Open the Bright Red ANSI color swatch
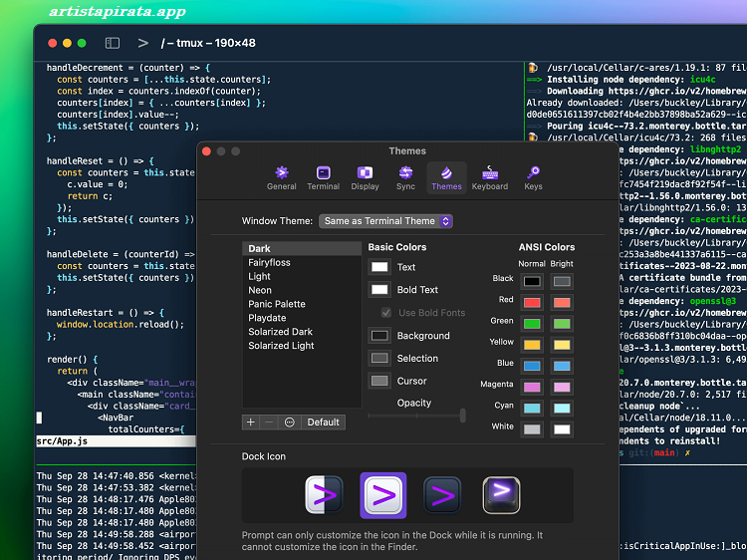This screenshot has width=747, height=560. [x=562, y=302]
